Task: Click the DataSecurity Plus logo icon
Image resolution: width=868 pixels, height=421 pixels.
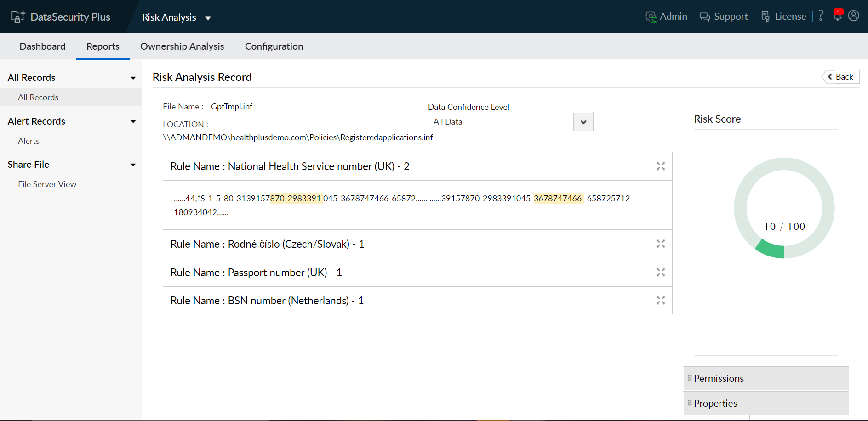Action: coord(18,17)
